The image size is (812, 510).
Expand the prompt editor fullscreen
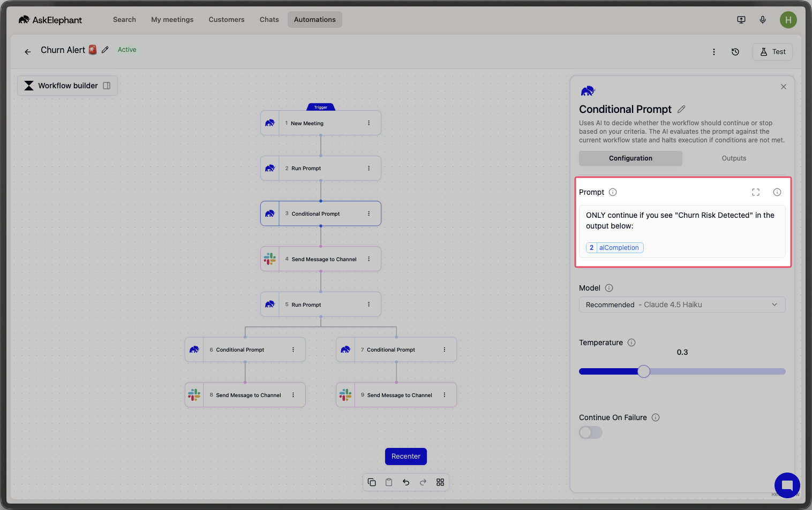tap(756, 192)
